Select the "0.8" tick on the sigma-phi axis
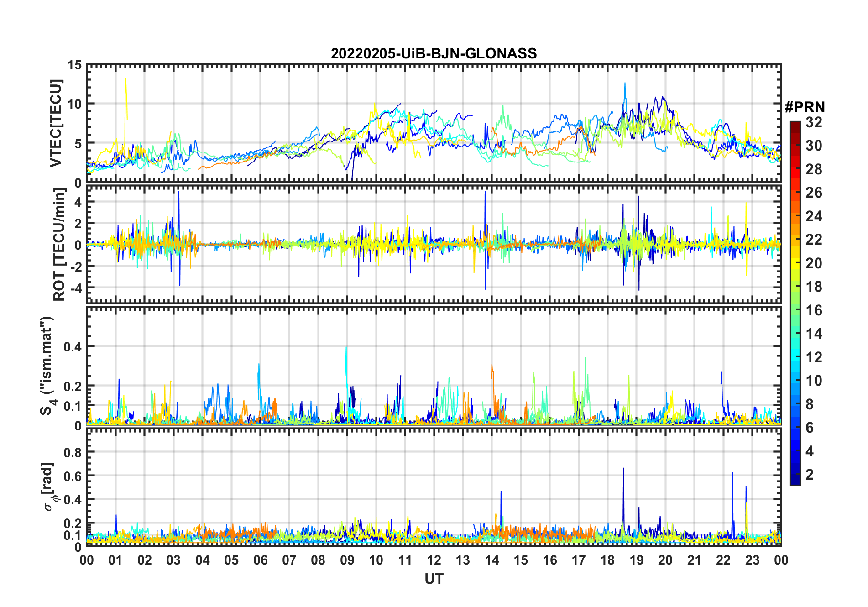Image resolution: width=868 pixels, height=607 pixels. 73,452
